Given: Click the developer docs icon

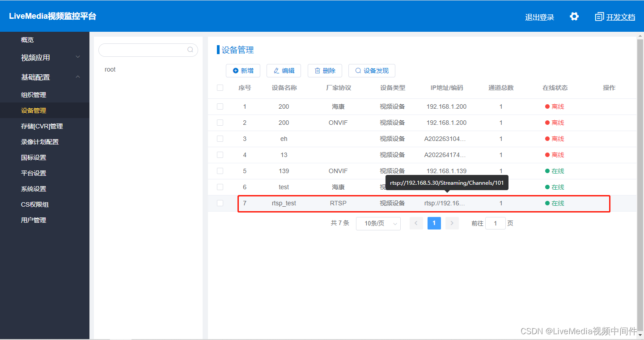Looking at the screenshot, I should (x=599, y=17).
